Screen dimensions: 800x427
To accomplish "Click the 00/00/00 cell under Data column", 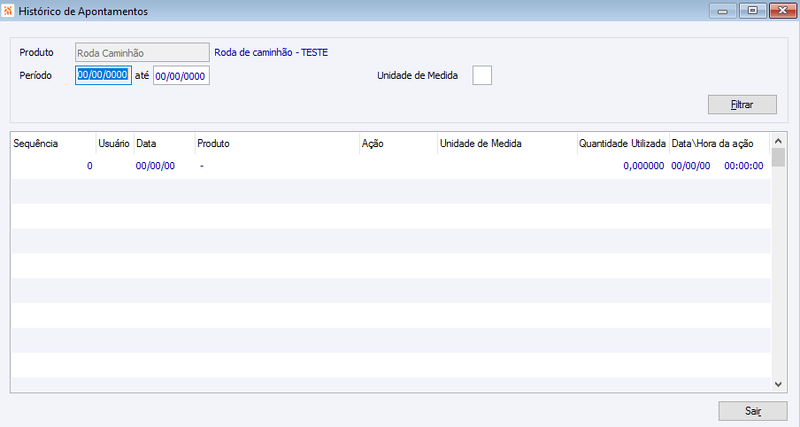I will click(155, 166).
